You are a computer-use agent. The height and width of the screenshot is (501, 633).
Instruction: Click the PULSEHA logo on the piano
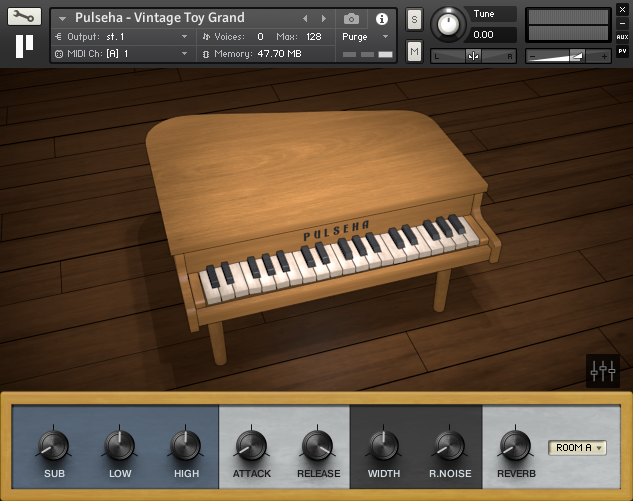(x=336, y=231)
